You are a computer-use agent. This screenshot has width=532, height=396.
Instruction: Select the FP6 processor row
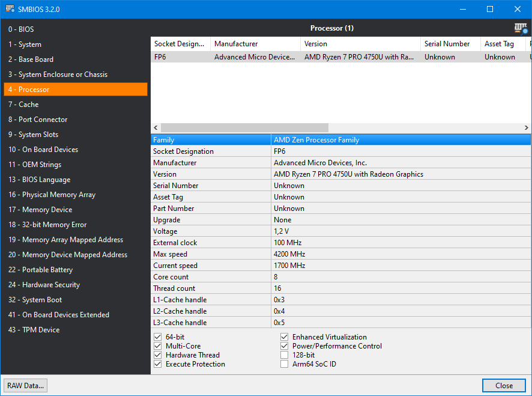click(x=341, y=57)
